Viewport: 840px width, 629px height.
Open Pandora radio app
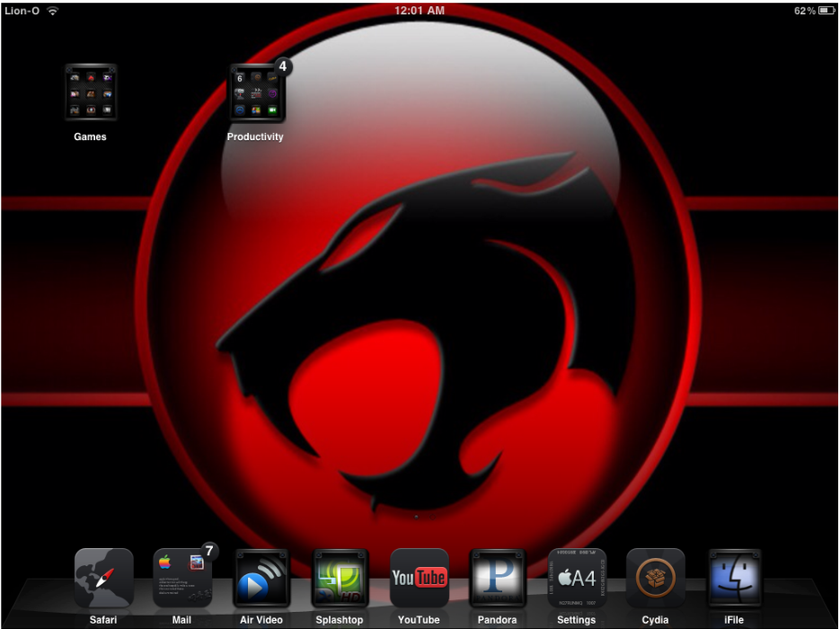(498, 578)
